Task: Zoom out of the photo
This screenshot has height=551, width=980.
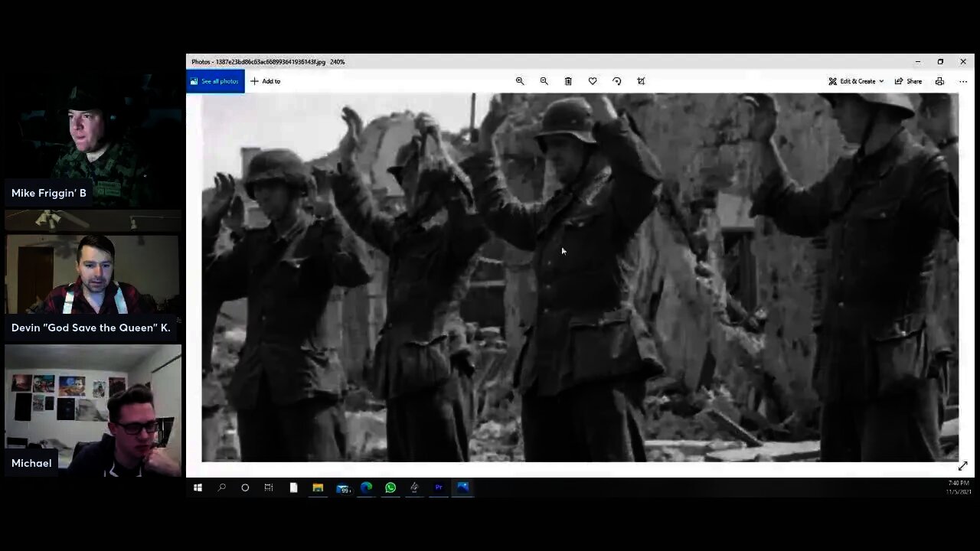Action: [x=544, y=81]
